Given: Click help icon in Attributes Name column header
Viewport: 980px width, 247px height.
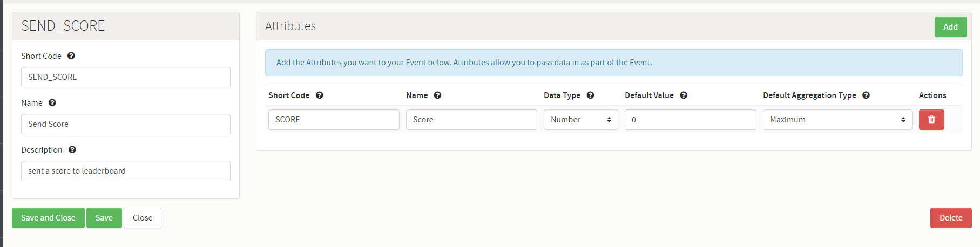Looking at the screenshot, I should [x=438, y=95].
